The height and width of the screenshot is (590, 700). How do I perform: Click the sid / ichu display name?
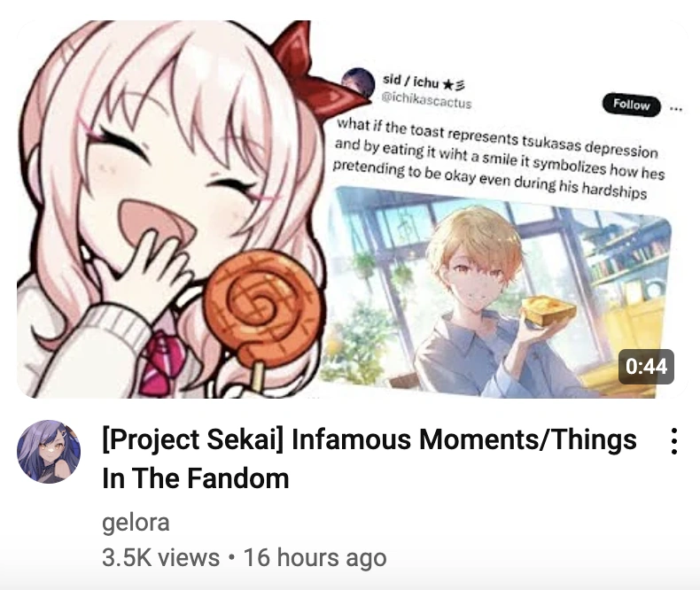(x=424, y=82)
